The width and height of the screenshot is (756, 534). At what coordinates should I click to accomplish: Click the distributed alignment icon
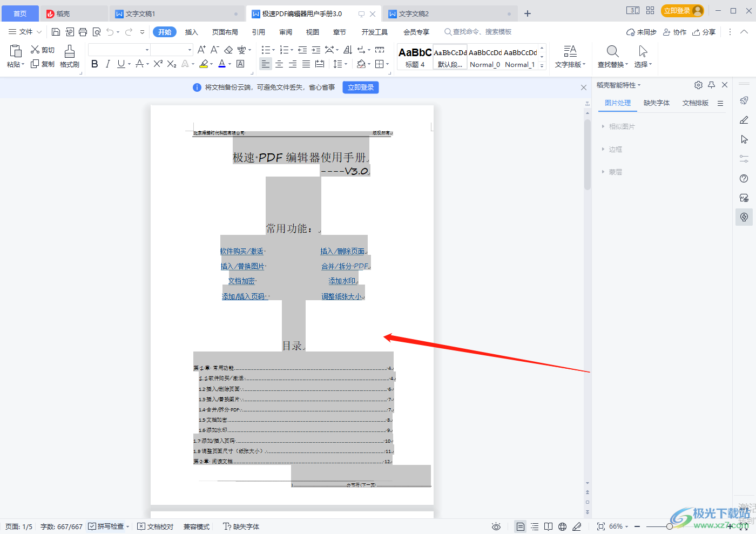(320, 64)
